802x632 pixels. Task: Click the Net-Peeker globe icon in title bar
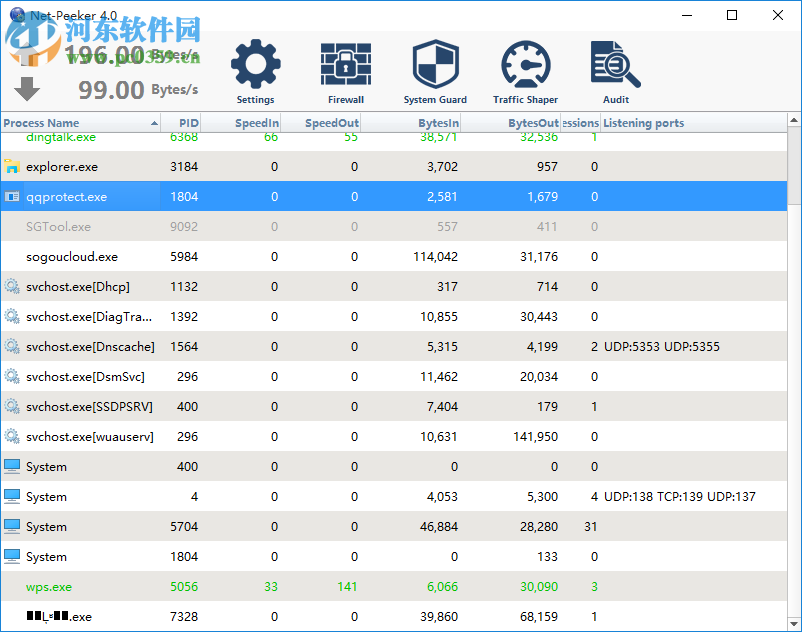coord(16,14)
